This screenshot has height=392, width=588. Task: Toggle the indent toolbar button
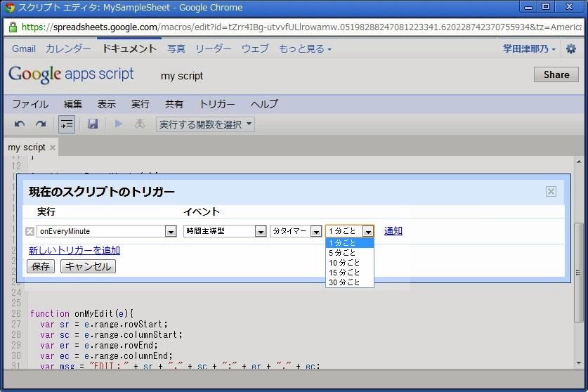67,124
